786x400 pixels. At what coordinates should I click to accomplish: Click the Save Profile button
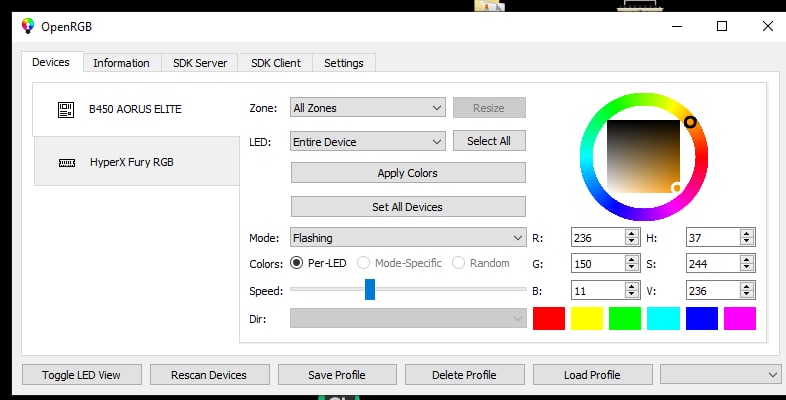pos(337,374)
